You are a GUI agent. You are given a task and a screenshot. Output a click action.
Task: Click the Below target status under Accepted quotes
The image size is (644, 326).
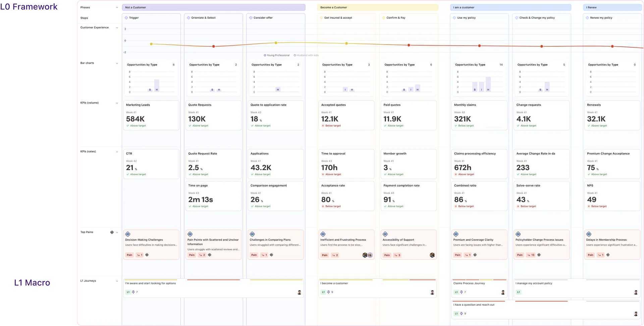[x=331, y=126]
